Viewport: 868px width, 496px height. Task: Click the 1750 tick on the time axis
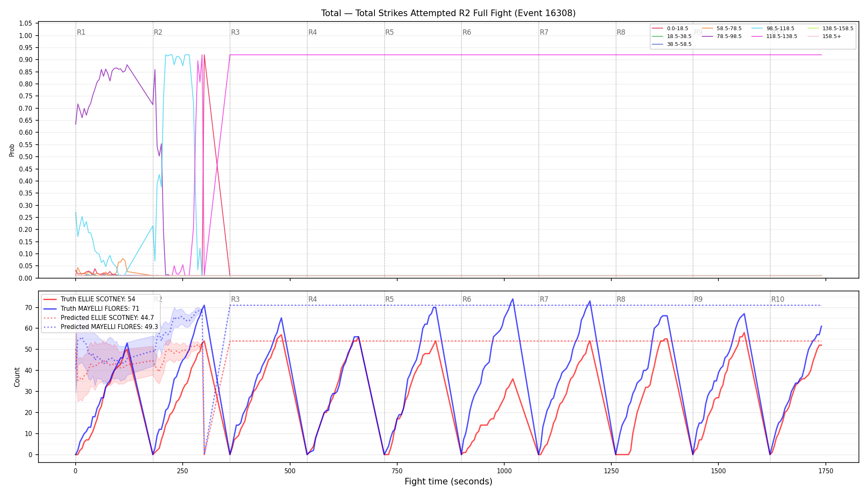point(826,471)
